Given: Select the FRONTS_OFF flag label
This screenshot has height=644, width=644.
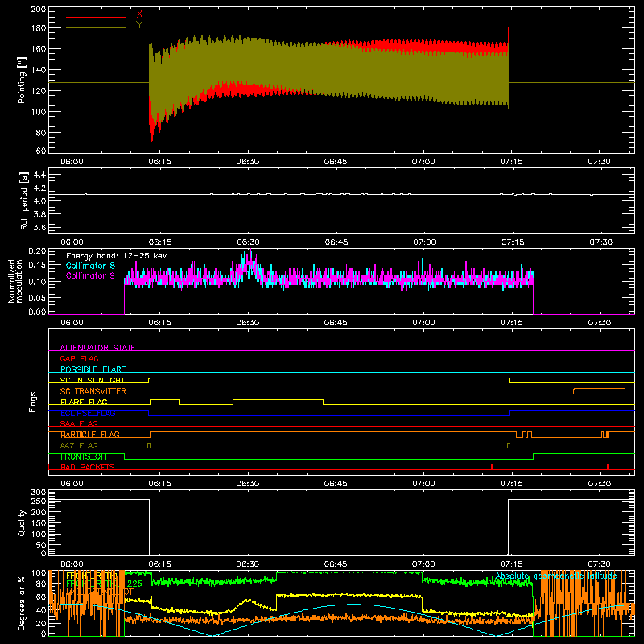Looking at the screenshot, I should 85,456.
